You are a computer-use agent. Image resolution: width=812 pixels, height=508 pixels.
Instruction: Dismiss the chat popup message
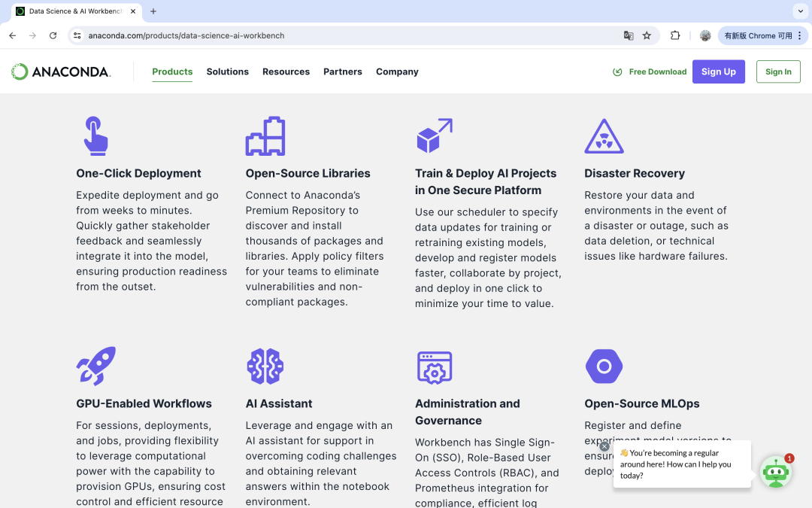point(604,446)
